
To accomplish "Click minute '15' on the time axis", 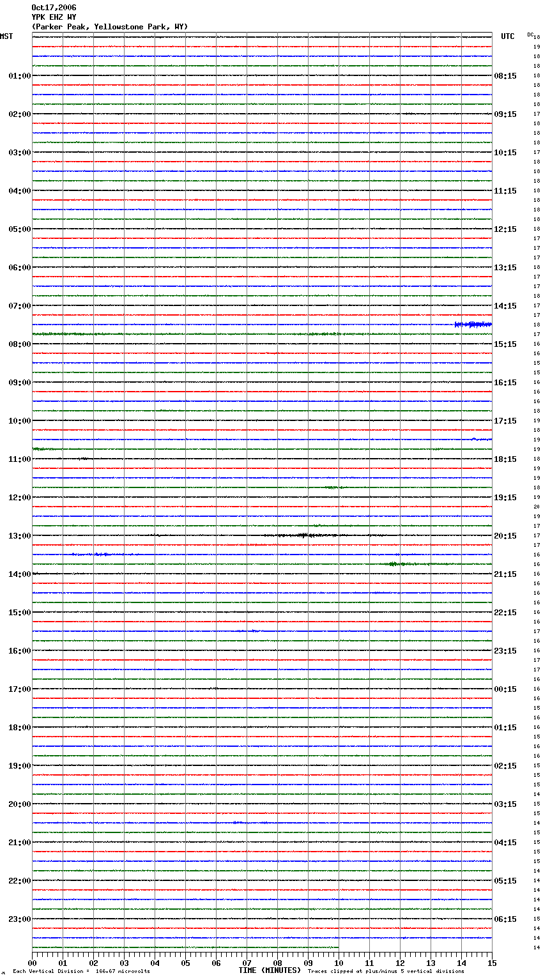I will [492, 963].
